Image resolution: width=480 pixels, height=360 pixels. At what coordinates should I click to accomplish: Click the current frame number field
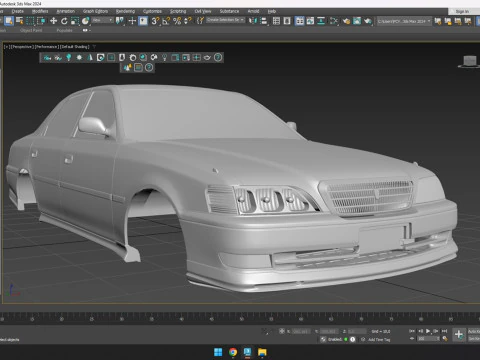pos(428,338)
